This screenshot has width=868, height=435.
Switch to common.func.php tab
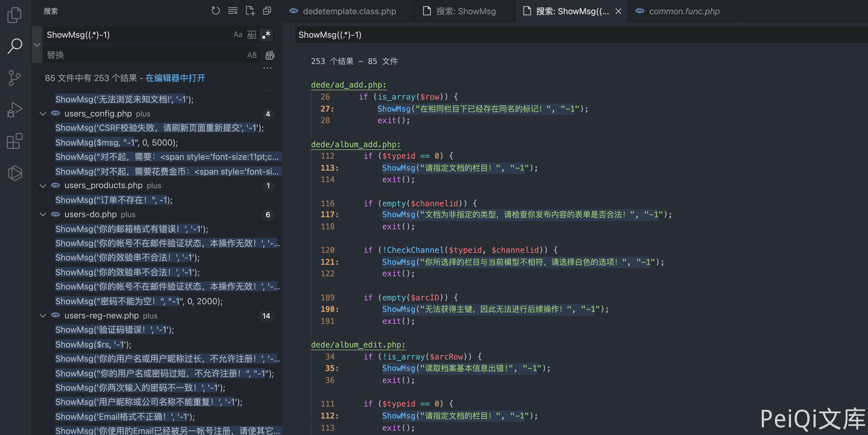[x=684, y=11]
